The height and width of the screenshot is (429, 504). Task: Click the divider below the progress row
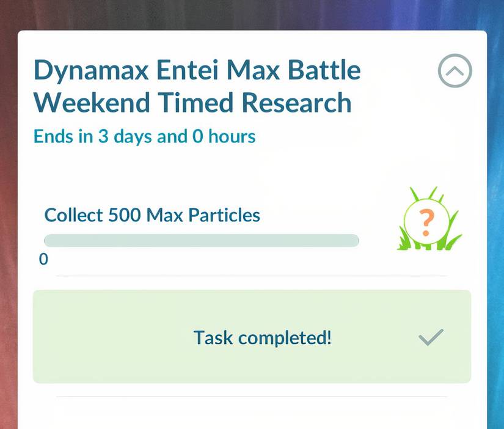[252, 277]
